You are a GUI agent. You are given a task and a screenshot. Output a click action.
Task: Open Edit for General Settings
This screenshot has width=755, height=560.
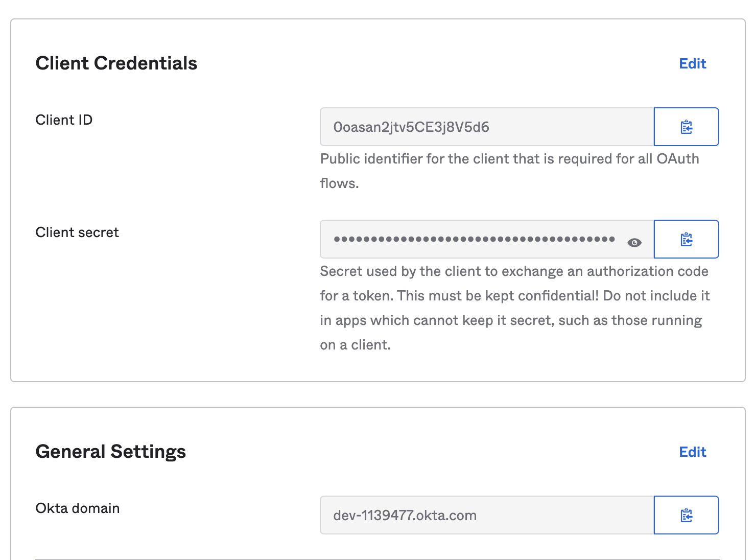coord(692,452)
